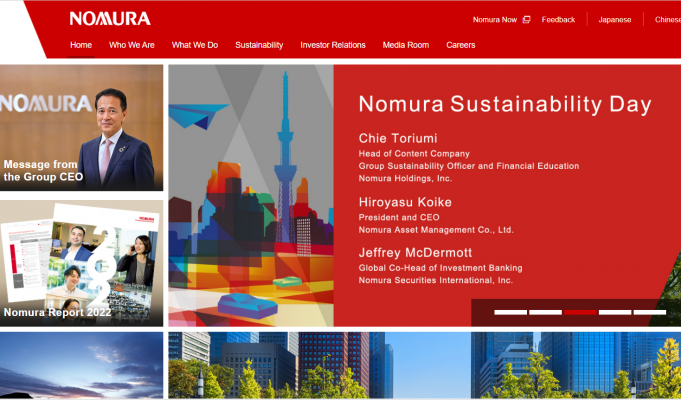Screen dimensions: 681x400
Task: Select the second carousel slide indicator
Action: click(545, 312)
